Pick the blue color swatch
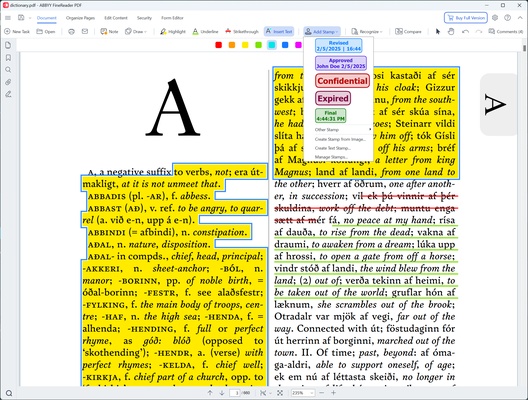 point(285,45)
